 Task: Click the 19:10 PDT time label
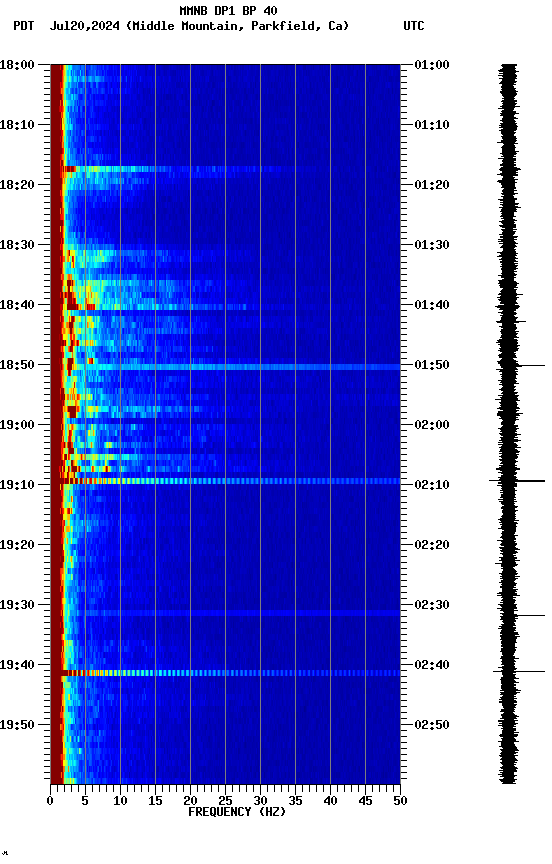(x=17, y=485)
